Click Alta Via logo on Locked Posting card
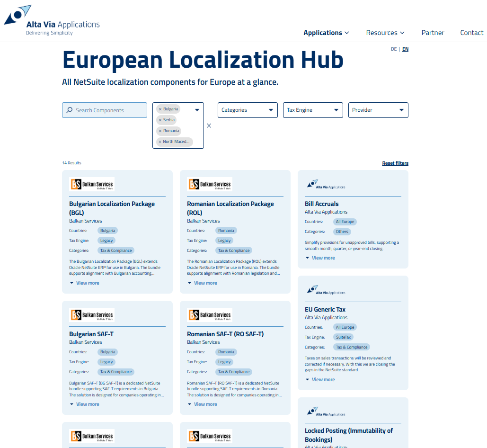This screenshot has height=448, width=487. pos(326,412)
